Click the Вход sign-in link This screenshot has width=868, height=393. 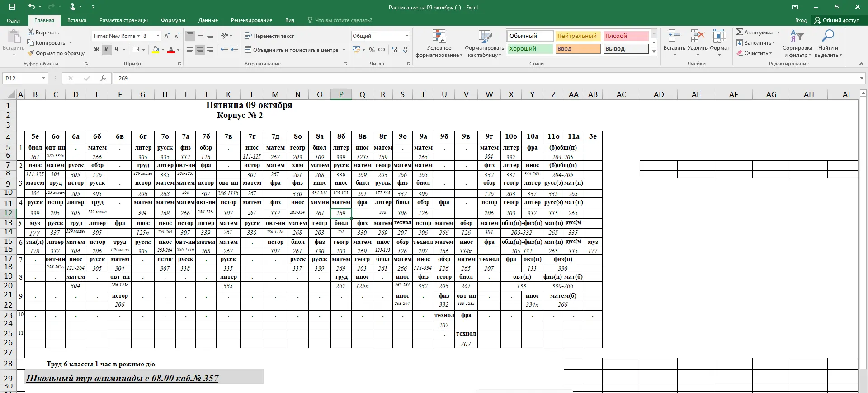[x=801, y=20]
